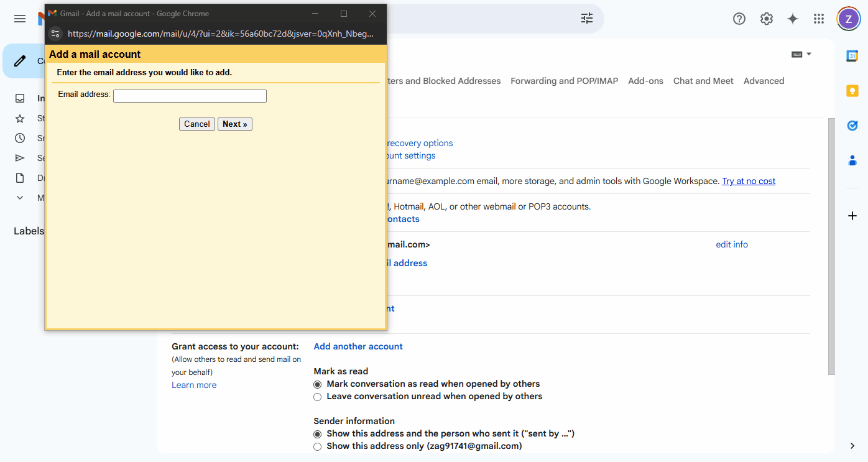The height and width of the screenshot is (462, 868).
Task: Click the edit info link
Action: coord(732,244)
